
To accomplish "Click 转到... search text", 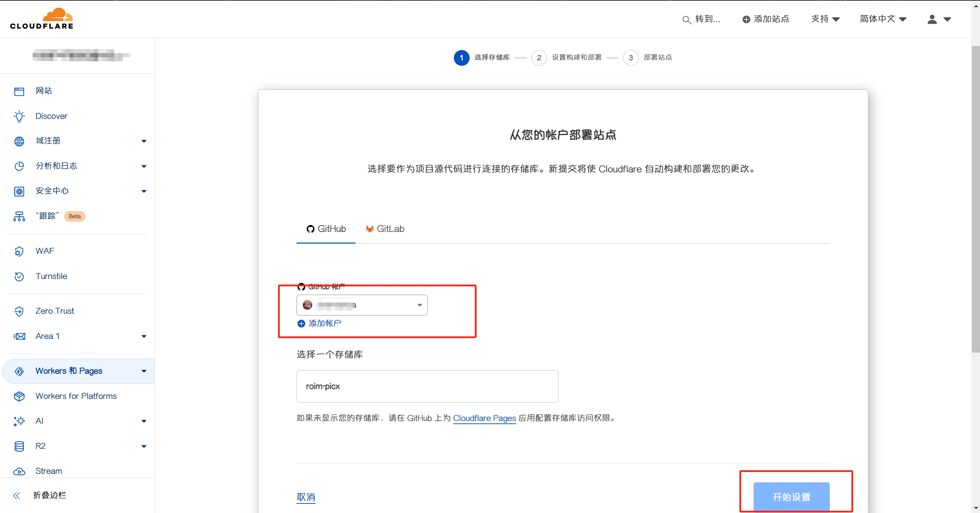I will [708, 19].
